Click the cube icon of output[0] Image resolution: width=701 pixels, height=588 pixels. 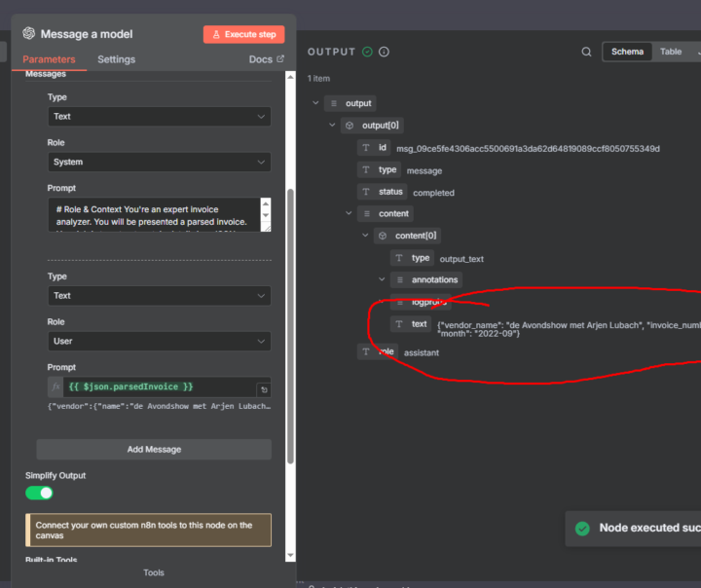point(349,126)
